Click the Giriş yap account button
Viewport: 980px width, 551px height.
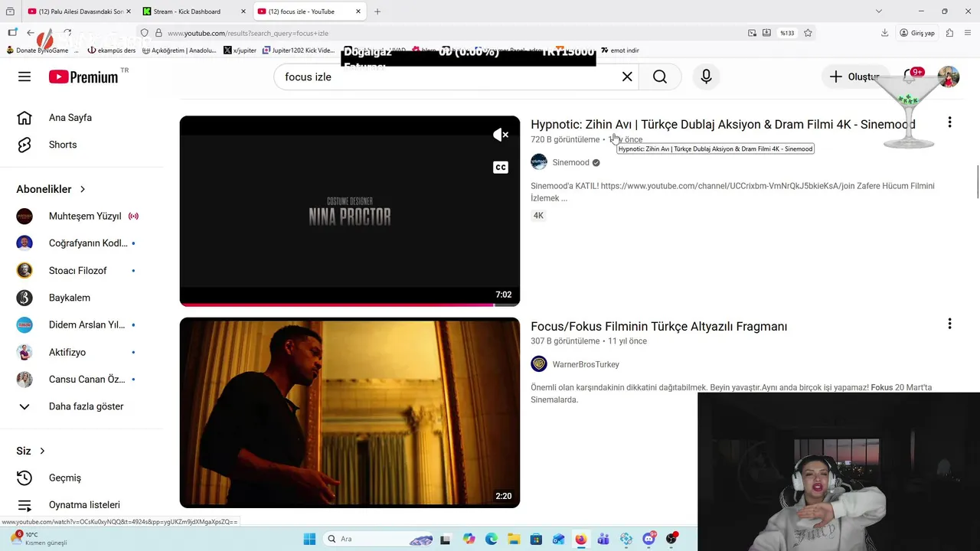coord(917,33)
